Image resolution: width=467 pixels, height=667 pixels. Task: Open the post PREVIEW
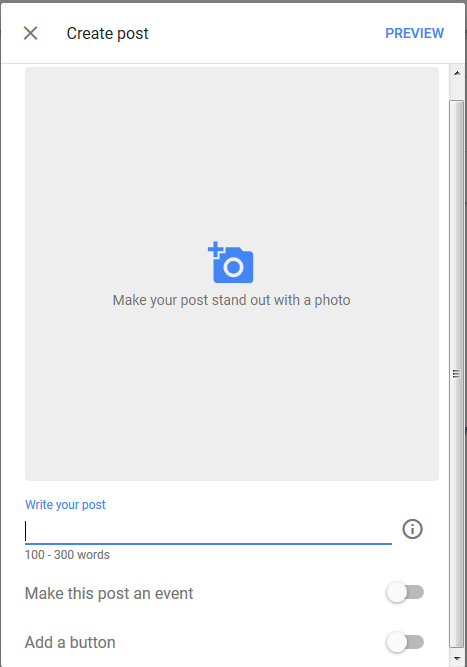(x=414, y=33)
